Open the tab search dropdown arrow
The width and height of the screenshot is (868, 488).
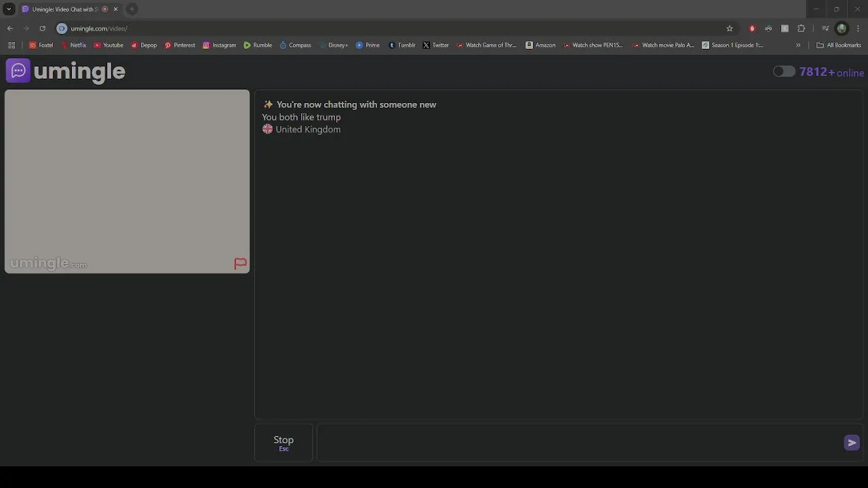pos(9,9)
